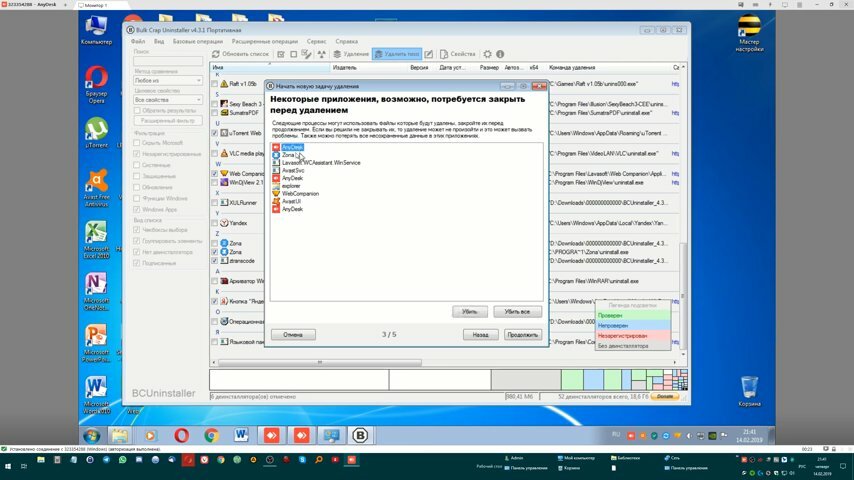Open the Все свойства target property dropdown
854x480 pixels.
168,100
